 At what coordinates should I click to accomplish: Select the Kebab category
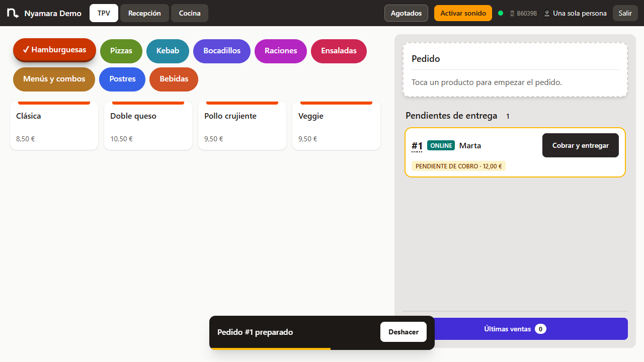point(168,51)
